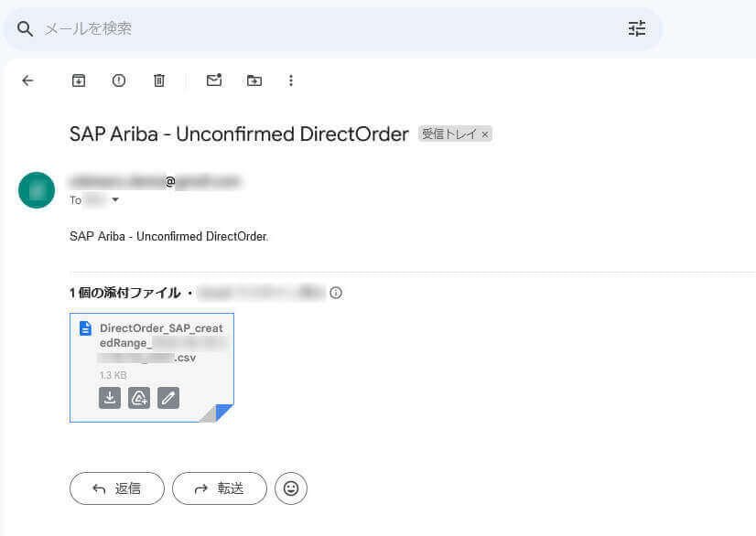
Task: Go back to the inbox with the arrow
Action: coord(28,80)
